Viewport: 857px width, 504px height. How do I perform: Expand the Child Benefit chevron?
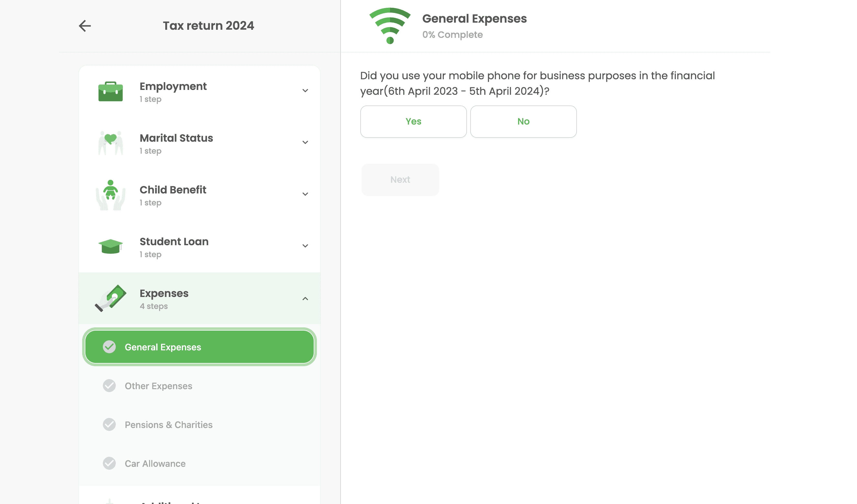click(x=305, y=194)
